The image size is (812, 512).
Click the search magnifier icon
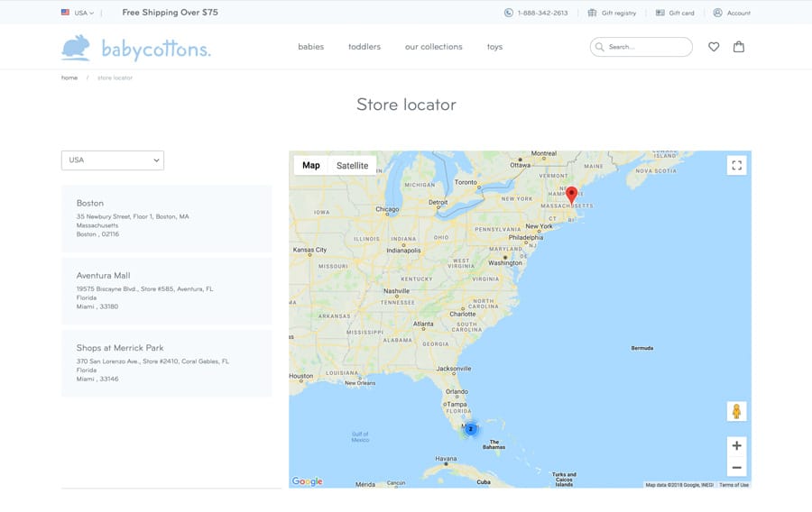[x=600, y=47]
